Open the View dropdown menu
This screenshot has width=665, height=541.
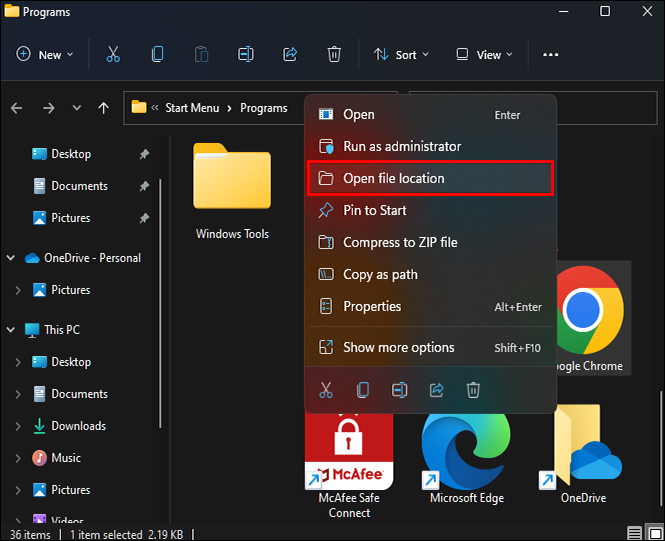click(484, 55)
